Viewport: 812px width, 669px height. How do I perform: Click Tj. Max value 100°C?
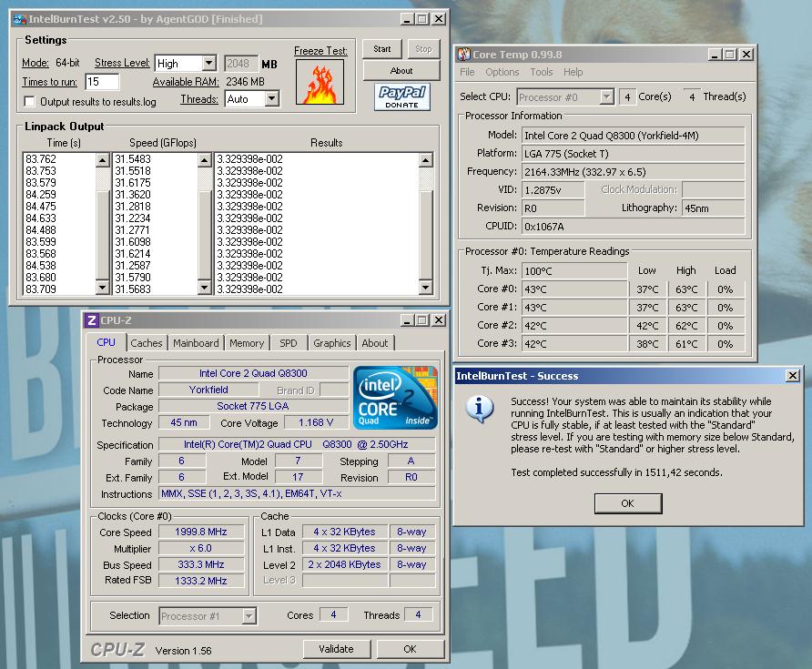pyautogui.click(x=574, y=271)
